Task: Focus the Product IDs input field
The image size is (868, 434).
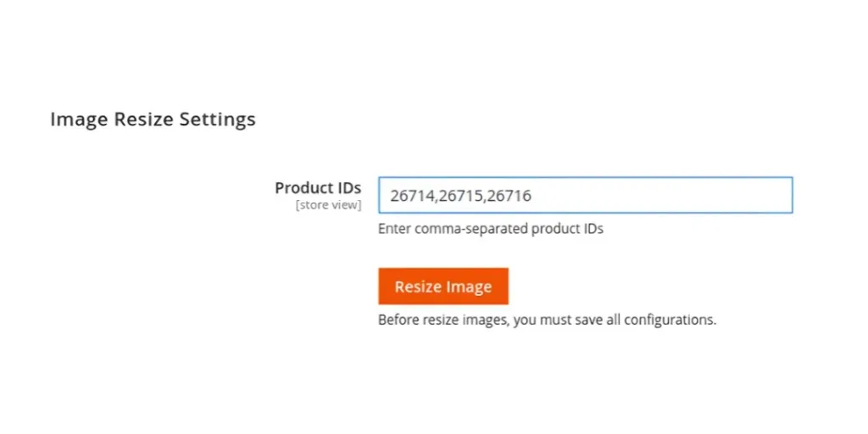Action: coord(585,196)
